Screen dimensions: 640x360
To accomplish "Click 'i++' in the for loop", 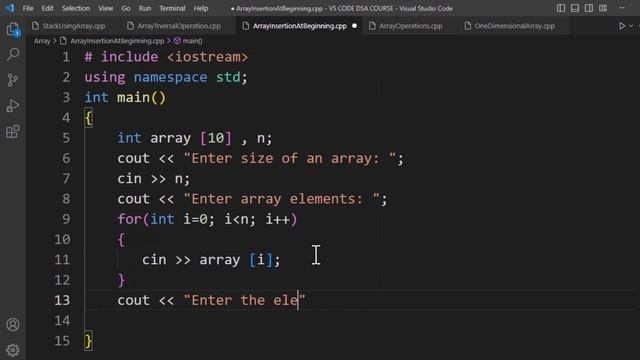I will point(277,220).
